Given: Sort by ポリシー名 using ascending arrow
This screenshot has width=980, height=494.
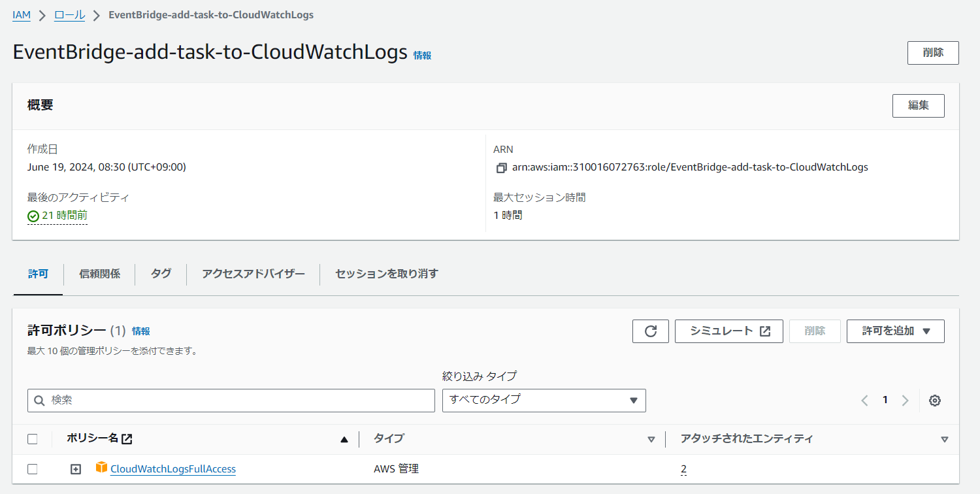Looking at the screenshot, I should click(344, 440).
